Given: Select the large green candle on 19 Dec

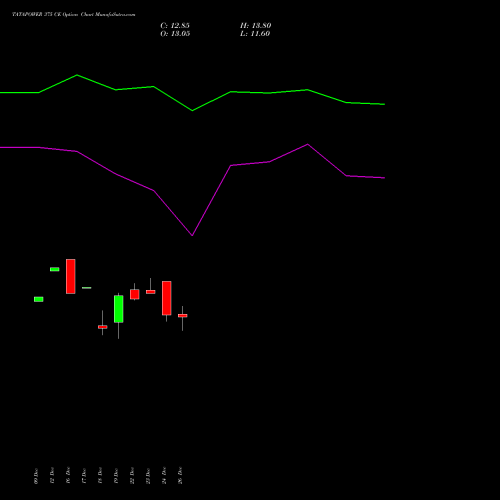Looking at the screenshot, I should click(x=119, y=309).
